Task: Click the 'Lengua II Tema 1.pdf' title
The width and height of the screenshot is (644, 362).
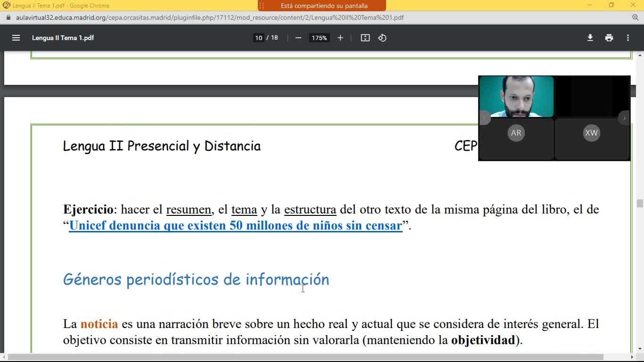Action: [63, 38]
